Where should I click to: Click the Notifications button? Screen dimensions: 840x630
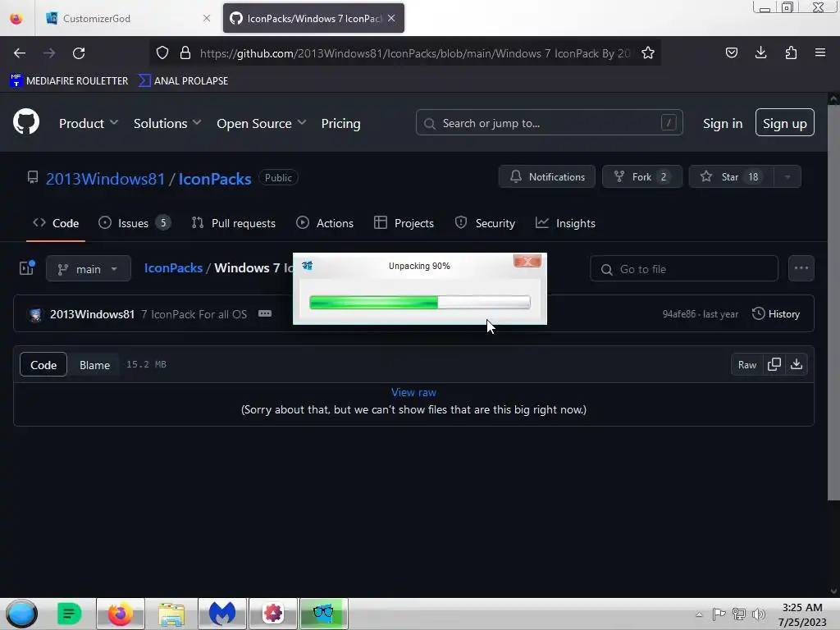click(x=546, y=177)
